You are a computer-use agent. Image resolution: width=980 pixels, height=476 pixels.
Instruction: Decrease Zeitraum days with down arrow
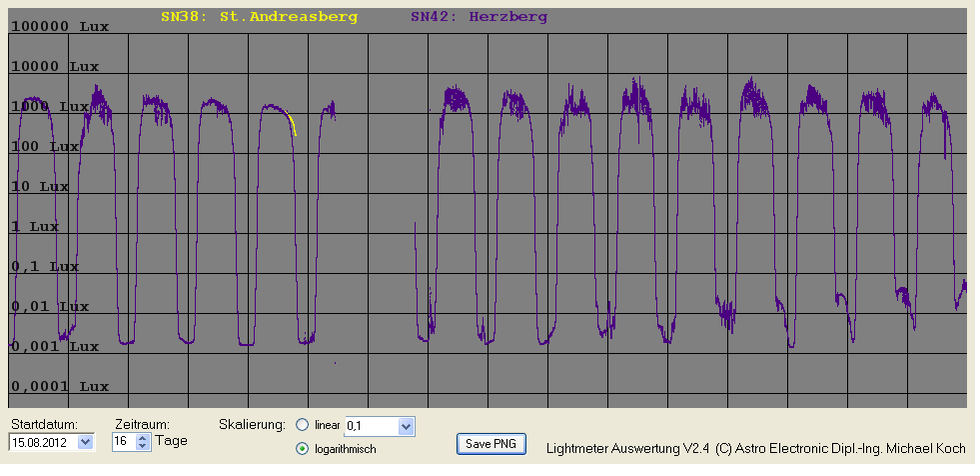click(x=143, y=446)
